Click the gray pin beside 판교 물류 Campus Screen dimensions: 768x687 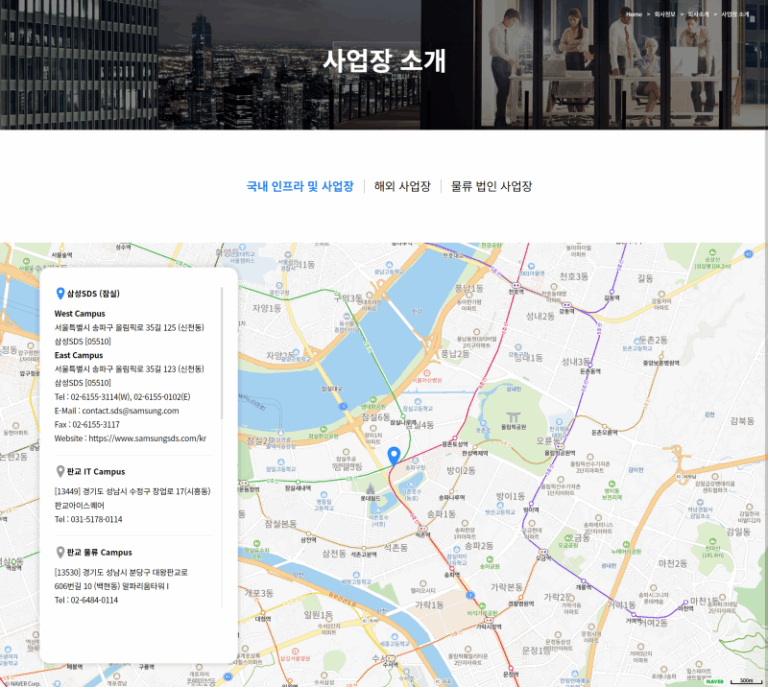[x=60, y=552]
